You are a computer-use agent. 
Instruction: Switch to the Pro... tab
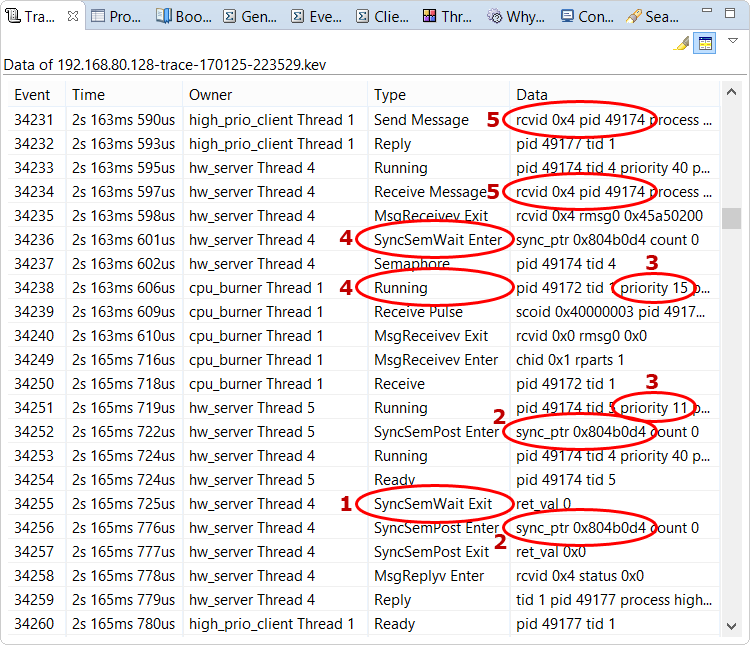pos(116,17)
